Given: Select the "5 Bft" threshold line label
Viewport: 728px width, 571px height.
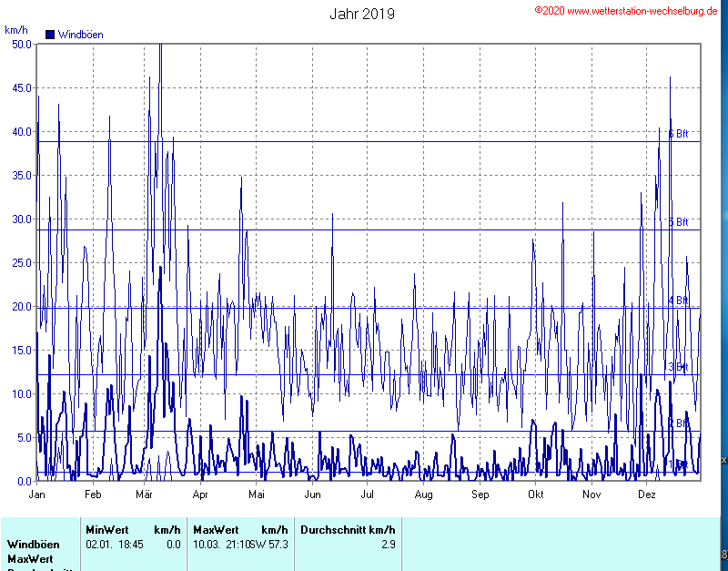Looking at the screenshot, I should tap(678, 222).
